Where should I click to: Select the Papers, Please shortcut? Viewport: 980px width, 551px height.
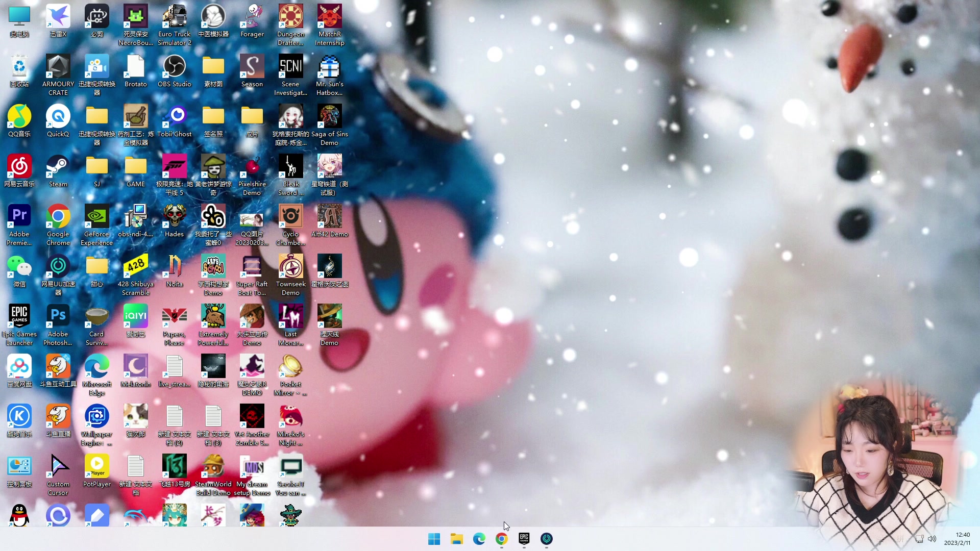[175, 325]
